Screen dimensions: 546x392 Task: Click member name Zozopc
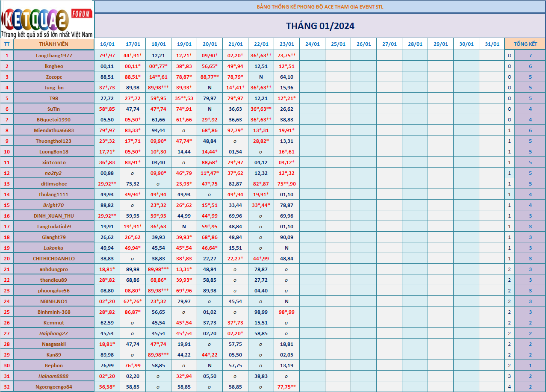[54, 77]
